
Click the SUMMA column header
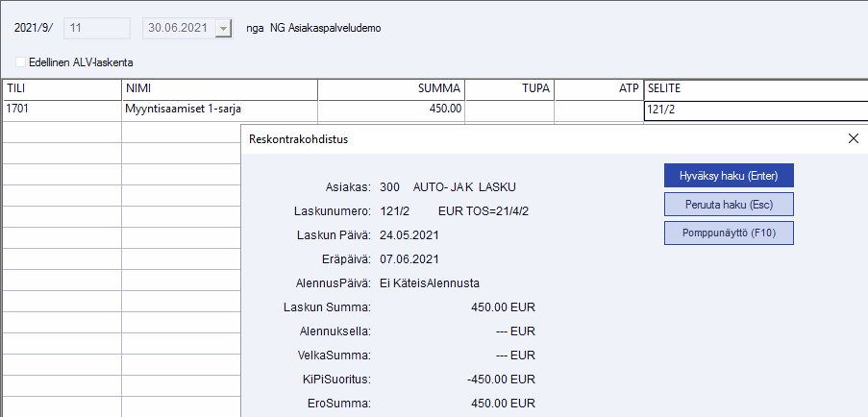tap(391, 88)
